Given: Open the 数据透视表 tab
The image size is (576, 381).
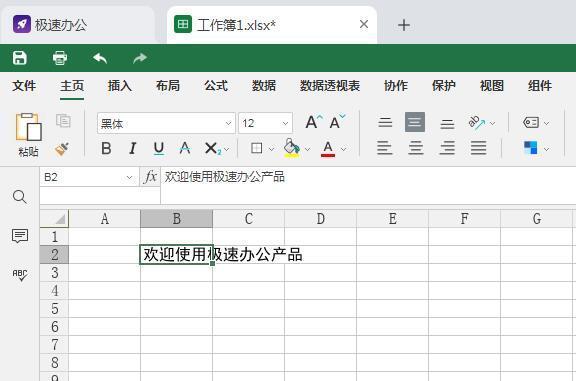Looking at the screenshot, I should [x=330, y=86].
